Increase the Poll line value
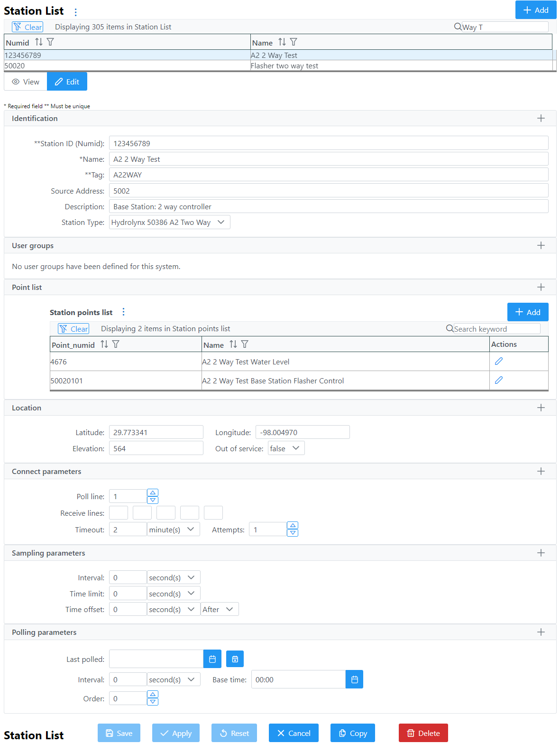This screenshot has height=753, width=560. (153, 493)
